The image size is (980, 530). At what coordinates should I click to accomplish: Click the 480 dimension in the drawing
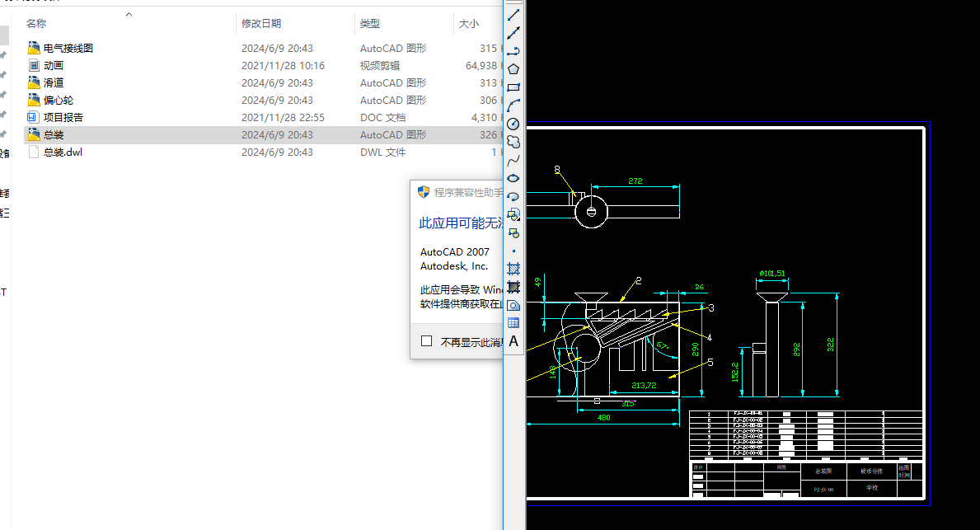[x=604, y=418]
